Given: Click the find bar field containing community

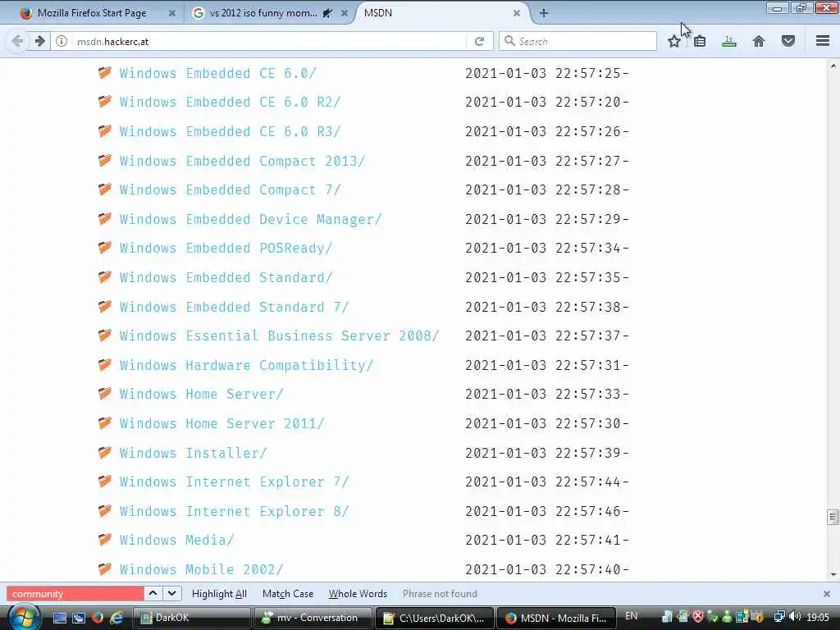Looking at the screenshot, I should tap(75, 594).
